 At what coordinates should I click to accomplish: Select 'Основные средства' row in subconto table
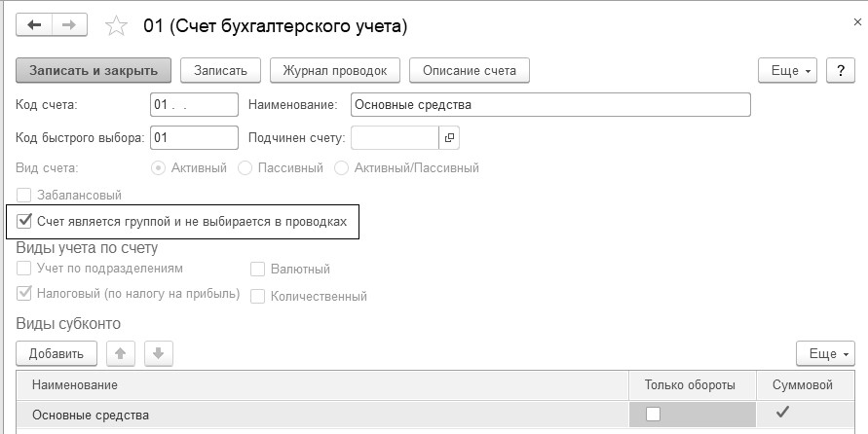click(91, 416)
